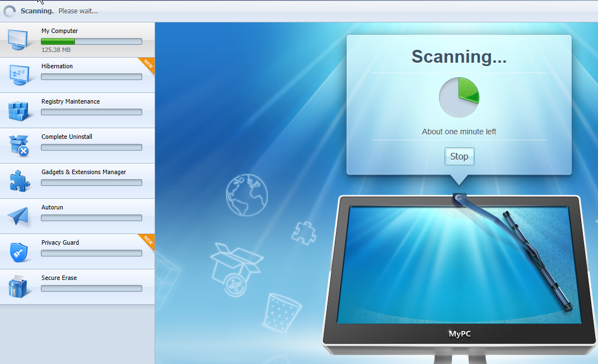The image size is (598, 364).
Task: Click the Complete Uninstall box icon
Action: [x=19, y=146]
